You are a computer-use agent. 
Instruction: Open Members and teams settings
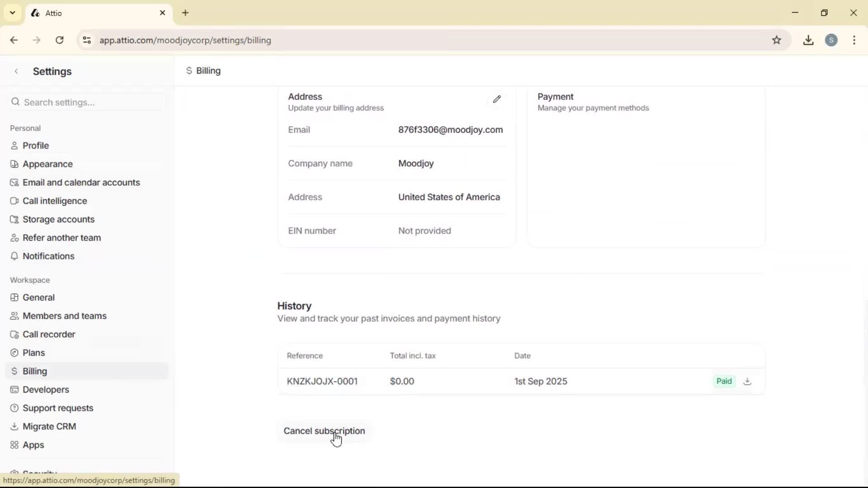(x=64, y=316)
